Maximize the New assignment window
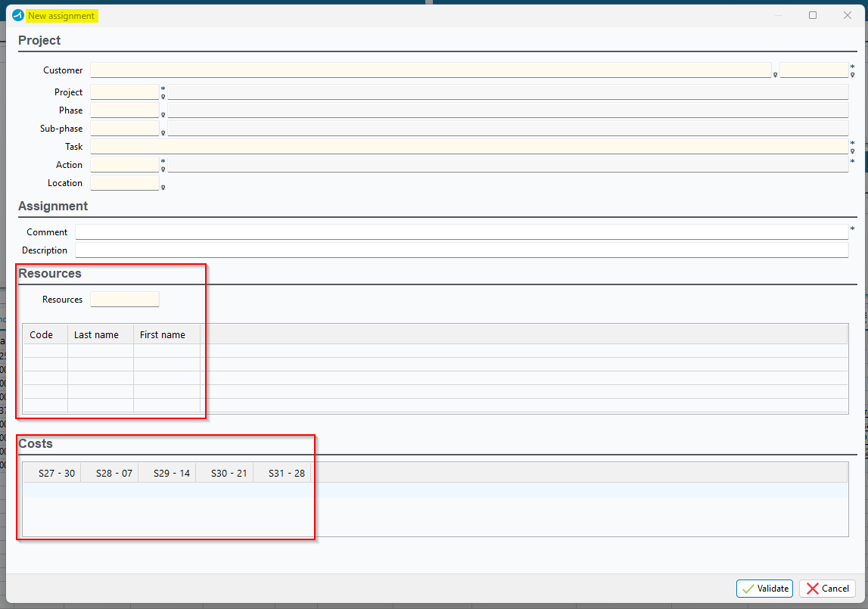Screen dimensions: 868x609 point(813,15)
